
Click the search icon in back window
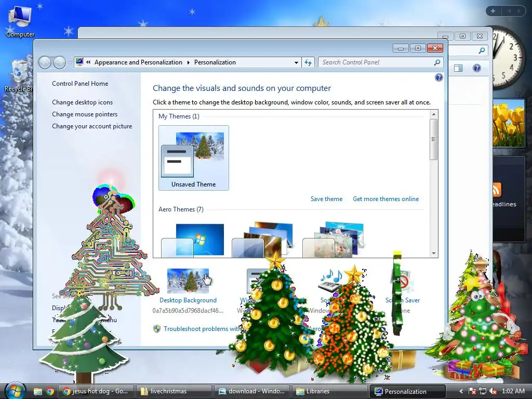click(x=482, y=50)
